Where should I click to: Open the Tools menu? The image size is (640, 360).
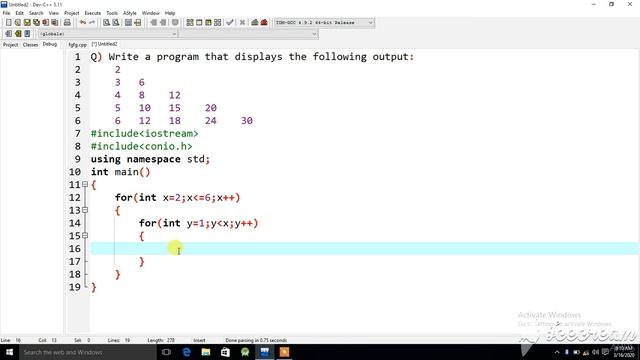pyautogui.click(x=112, y=13)
